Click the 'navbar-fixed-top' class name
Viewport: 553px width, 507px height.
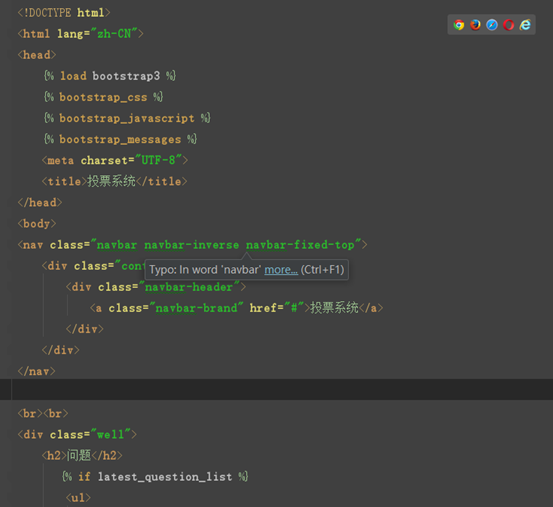(x=300, y=245)
